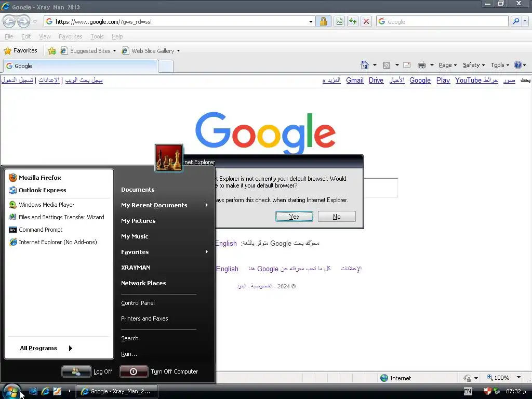The image size is (532, 399).
Task: Refresh the page with the green arrows icon
Action: [x=353, y=22]
